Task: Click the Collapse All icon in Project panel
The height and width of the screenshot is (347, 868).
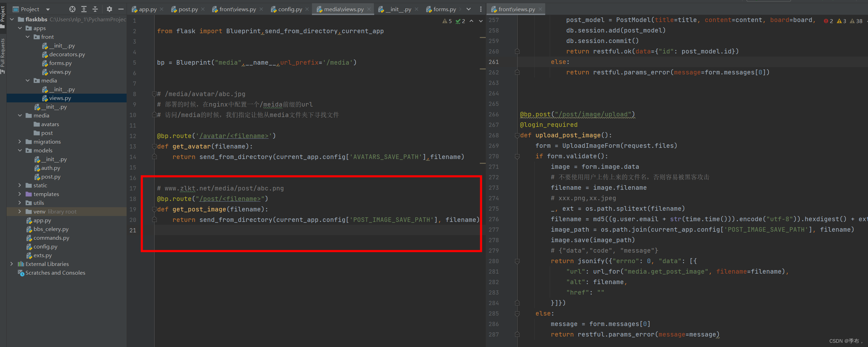Action: point(95,9)
